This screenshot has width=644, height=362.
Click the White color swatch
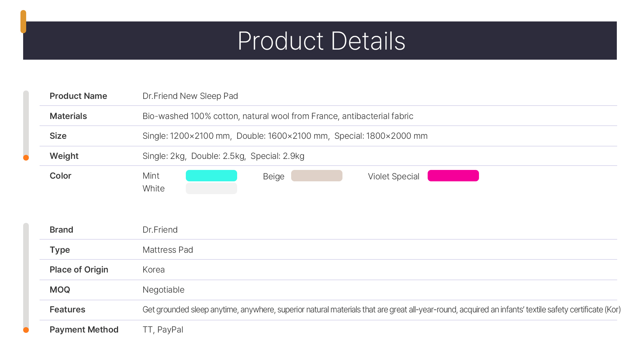point(211,188)
